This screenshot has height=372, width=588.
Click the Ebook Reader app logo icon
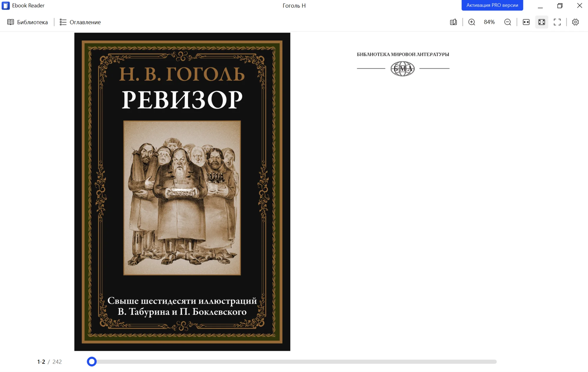pyautogui.click(x=6, y=6)
